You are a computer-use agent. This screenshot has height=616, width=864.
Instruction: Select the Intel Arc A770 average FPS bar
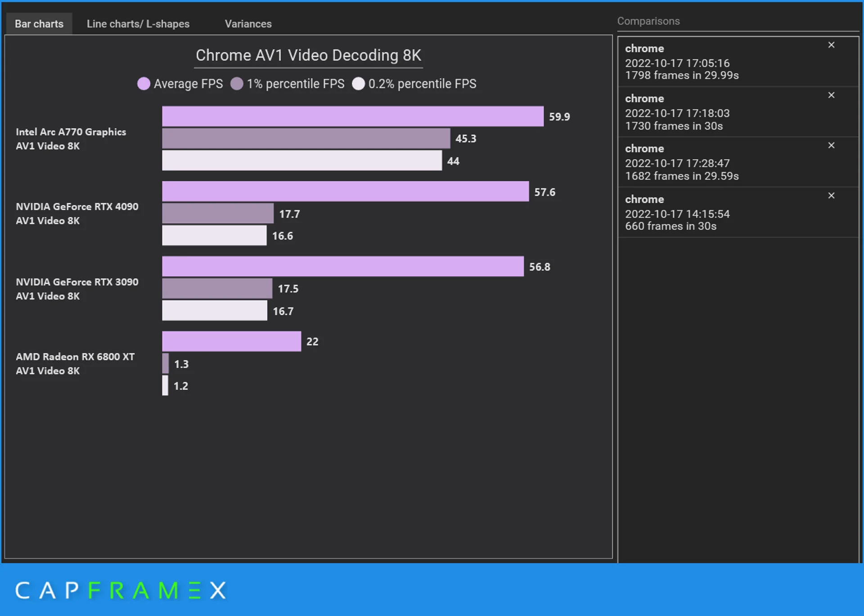pos(351,116)
